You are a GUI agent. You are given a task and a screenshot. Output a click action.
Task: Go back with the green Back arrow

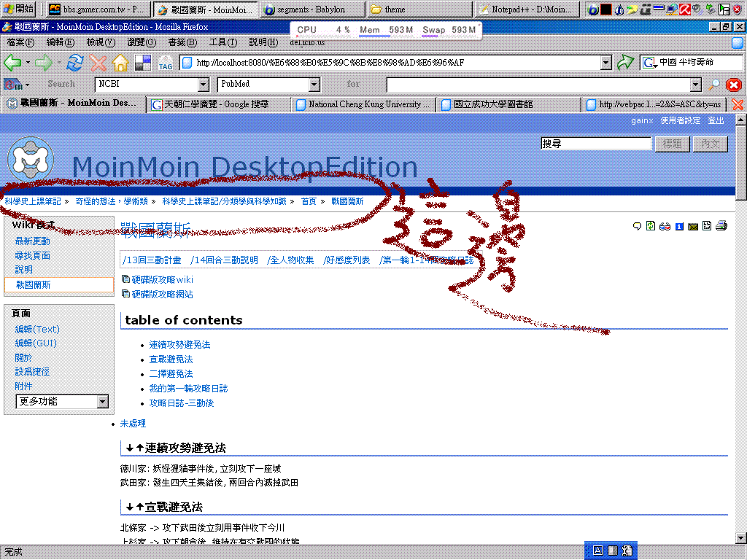click(x=12, y=63)
